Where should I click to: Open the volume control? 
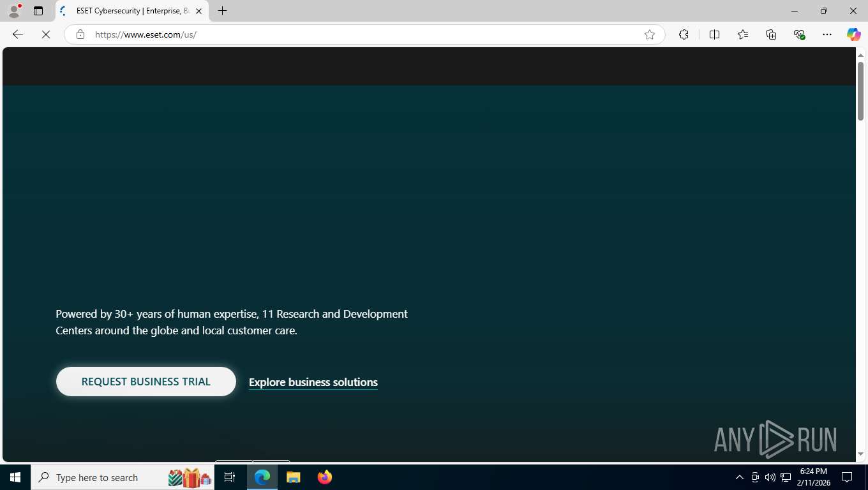pos(770,477)
